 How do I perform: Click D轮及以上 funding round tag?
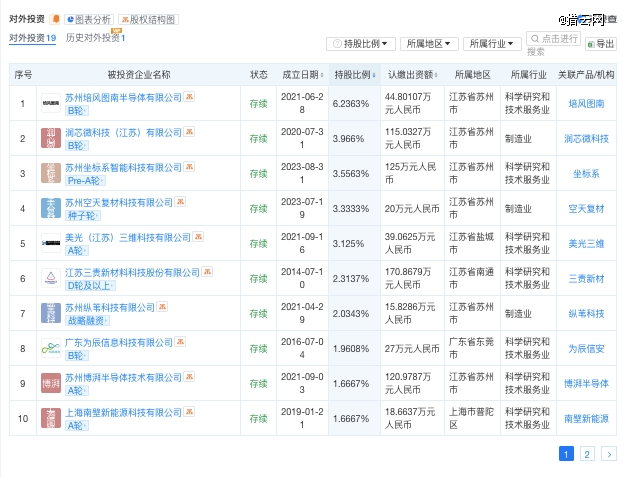(x=91, y=286)
